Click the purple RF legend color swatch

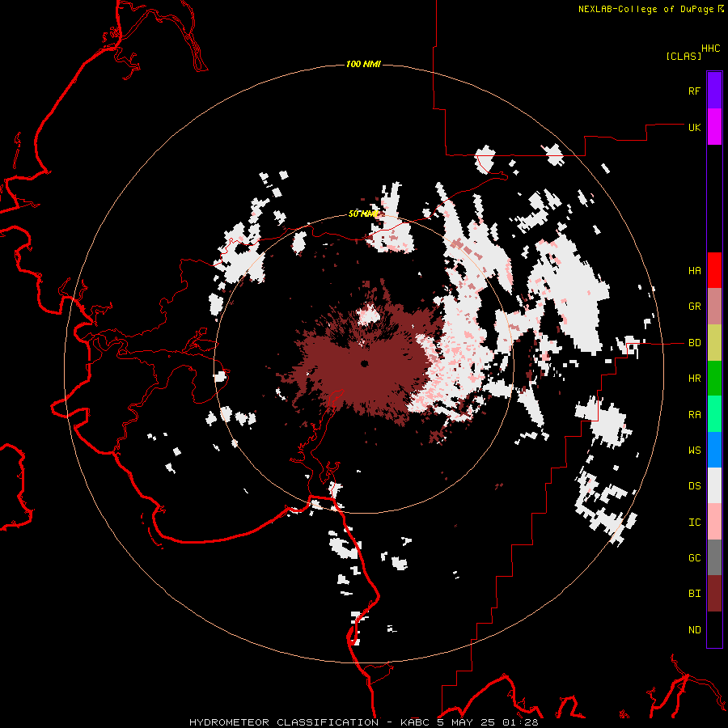pyautogui.click(x=714, y=91)
